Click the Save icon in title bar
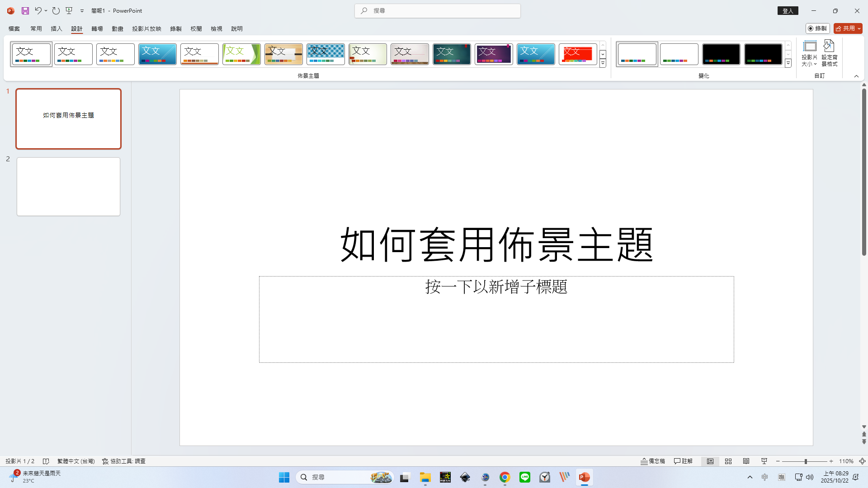 [25, 10]
